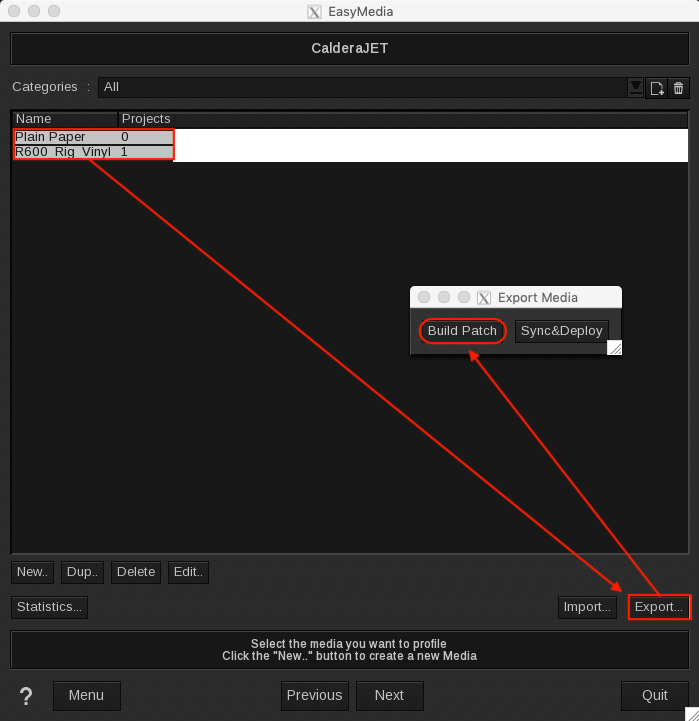Click the Quit button
The image size is (699, 721).
click(655, 696)
